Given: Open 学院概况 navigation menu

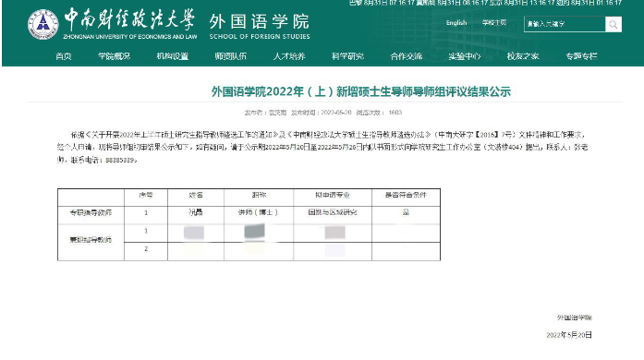Looking at the screenshot, I should point(115,56).
